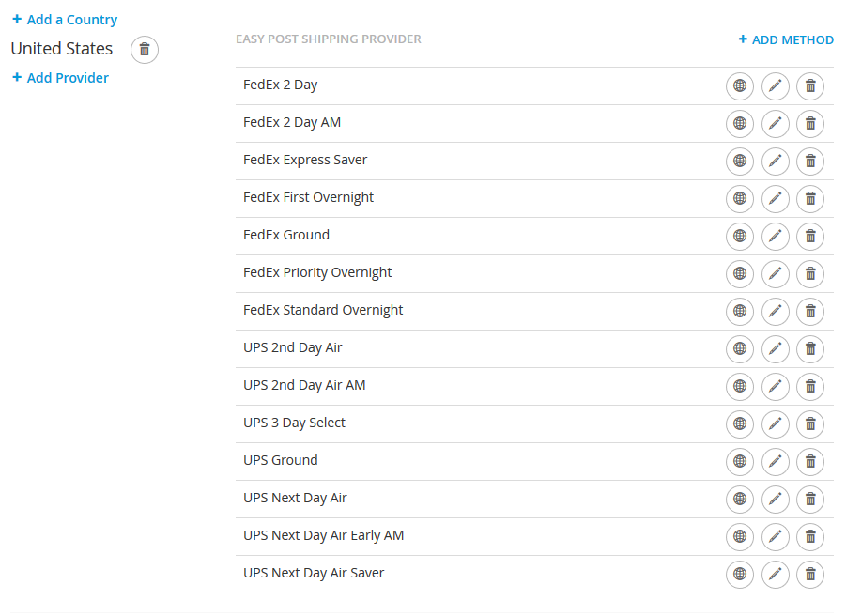Delete the FedEx Ground method
The width and height of the screenshot is (846, 616).
point(810,237)
